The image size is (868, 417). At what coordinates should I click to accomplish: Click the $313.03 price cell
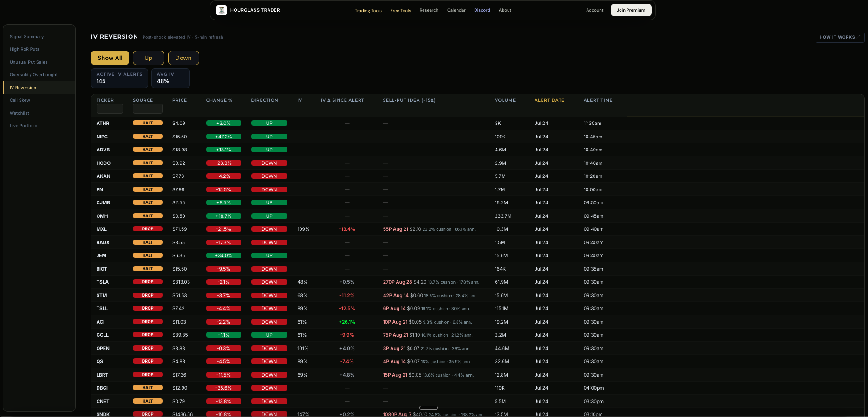(181, 282)
